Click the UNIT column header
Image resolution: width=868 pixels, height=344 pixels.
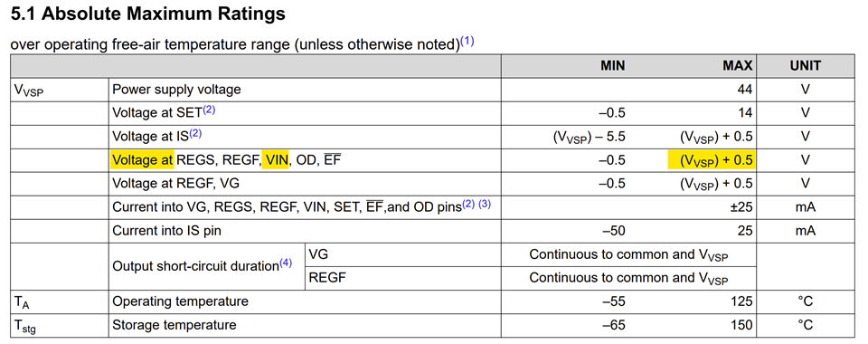point(806,66)
